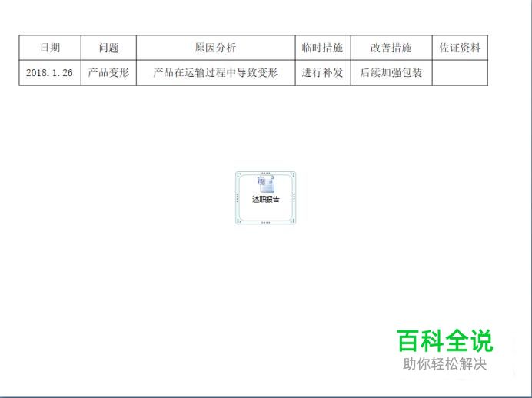Select the 后续加强包装 cell
The height and width of the screenshot is (398, 532).
tap(391, 72)
